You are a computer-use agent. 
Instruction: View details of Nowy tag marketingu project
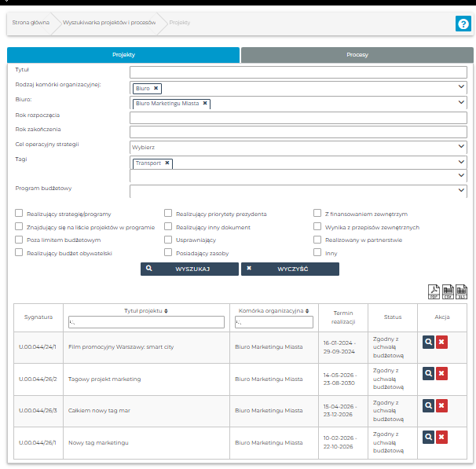coord(428,437)
